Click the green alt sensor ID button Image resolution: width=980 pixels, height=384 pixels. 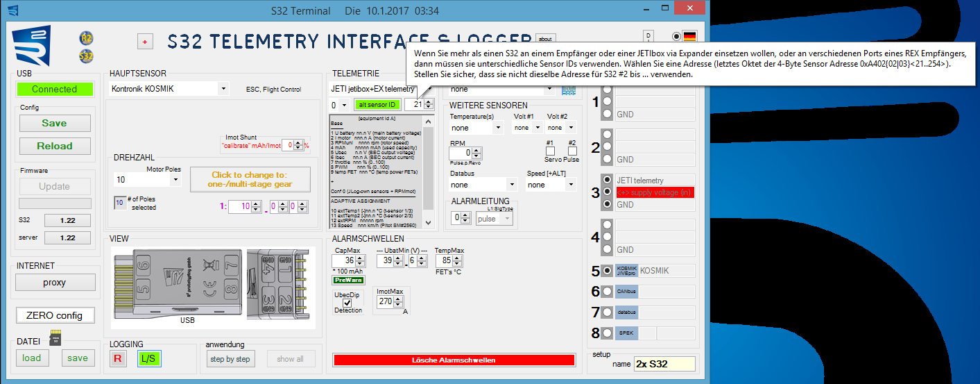(377, 105)
